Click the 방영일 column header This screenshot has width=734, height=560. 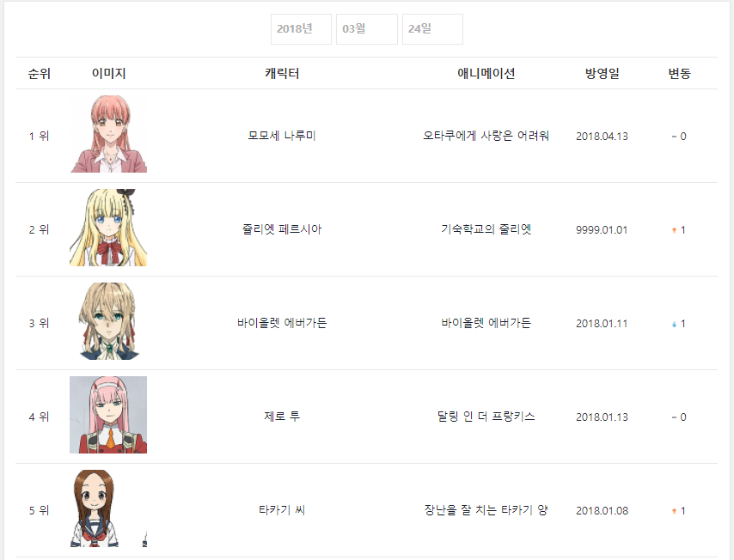click(602, 74)
